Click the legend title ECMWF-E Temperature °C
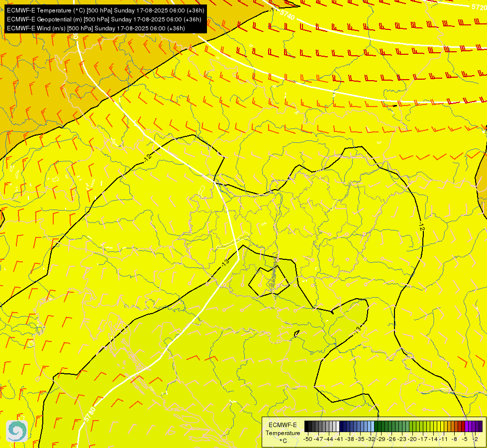Viewport: 487px width, 448px height. click(x=283, y=433)
